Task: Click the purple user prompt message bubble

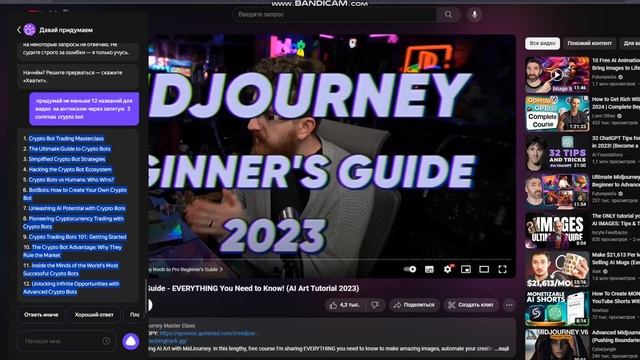Action: (84, 109)
